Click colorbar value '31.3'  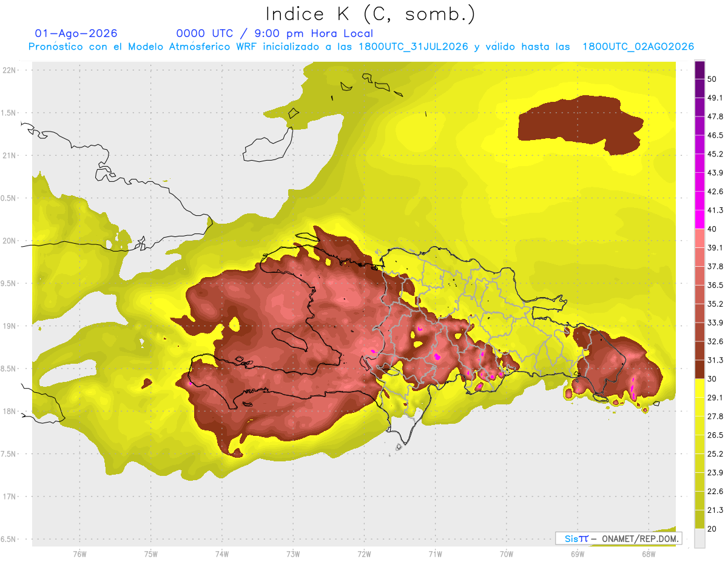pos(715,360)
